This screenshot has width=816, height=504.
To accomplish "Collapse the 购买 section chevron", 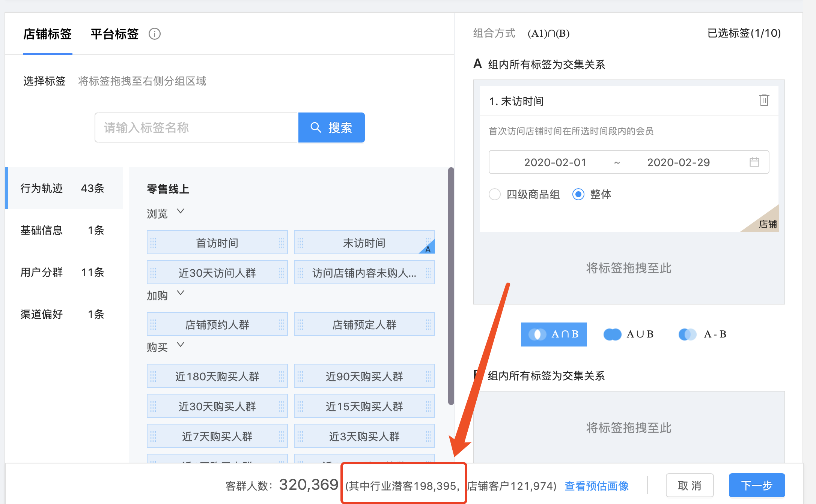I will [181, 345].
